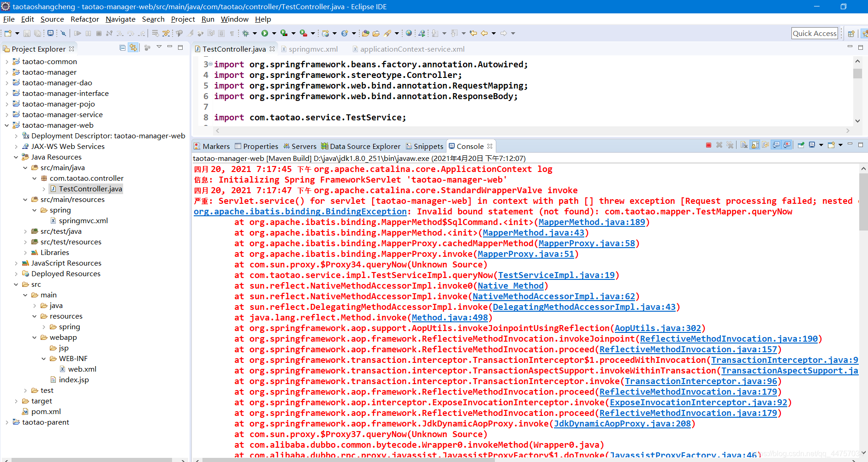The image size is (868, 462).
Task: Toggle Show Console on standard output change
Action: (776, 145)
